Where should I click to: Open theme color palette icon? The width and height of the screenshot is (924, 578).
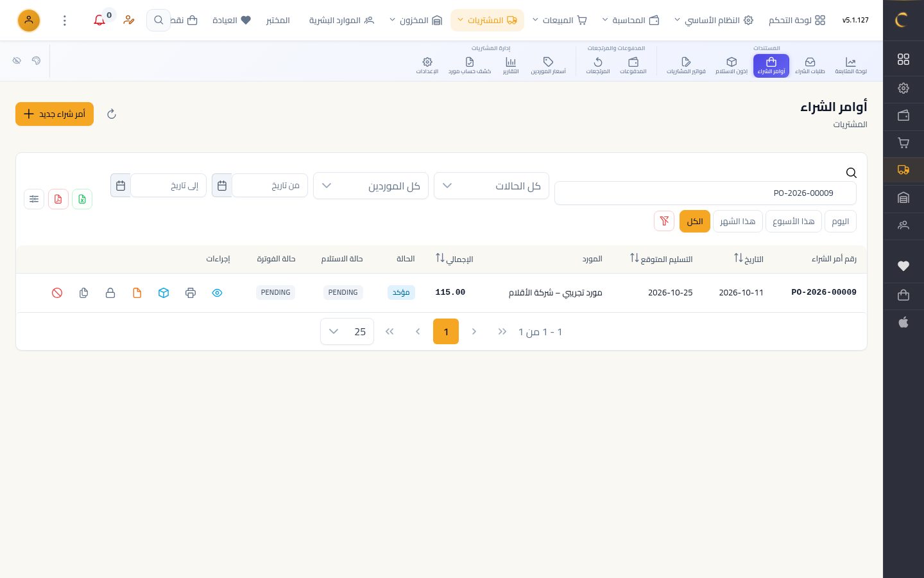[36, 60]
